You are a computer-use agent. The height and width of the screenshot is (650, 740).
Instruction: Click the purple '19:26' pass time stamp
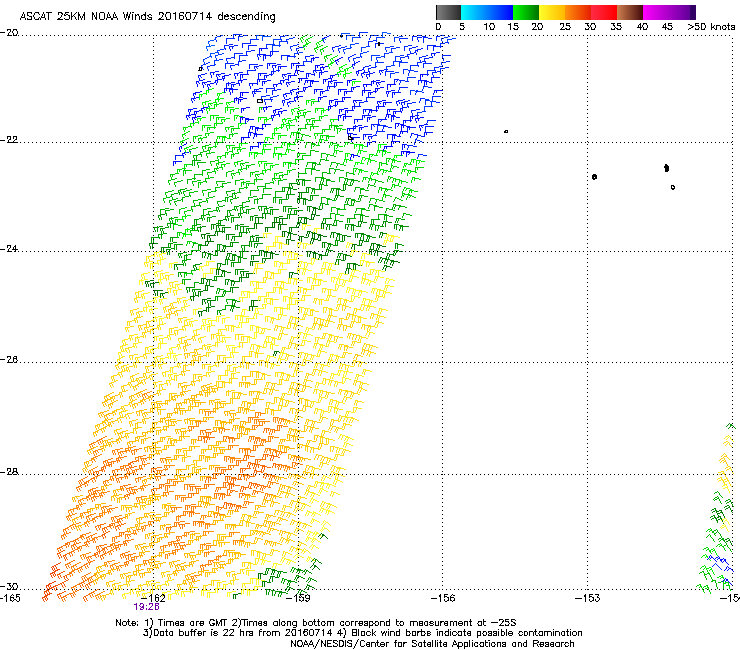click(x=146, y=607)
